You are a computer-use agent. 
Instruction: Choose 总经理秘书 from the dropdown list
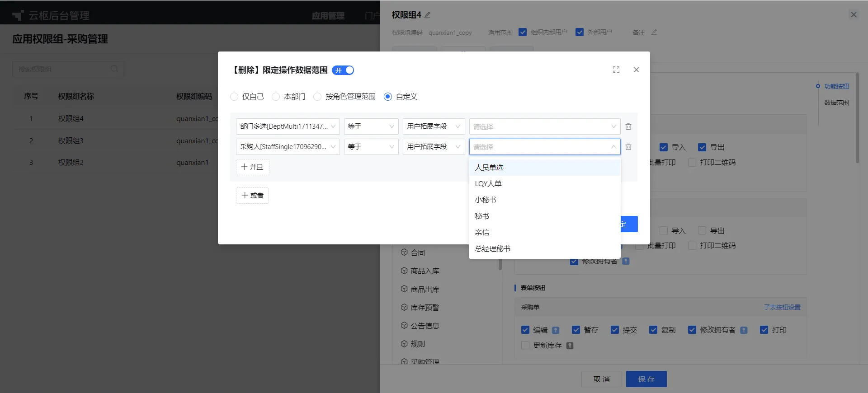545,249
